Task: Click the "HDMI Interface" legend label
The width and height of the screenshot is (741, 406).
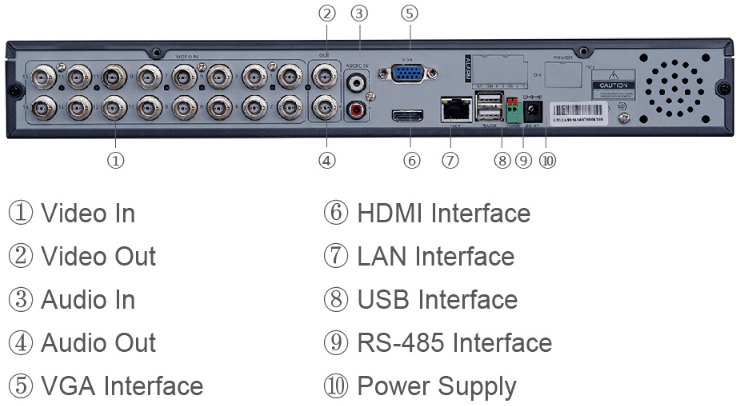Action: coord(443,213)
